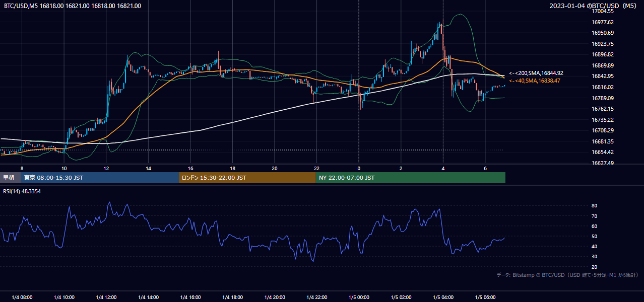Click RSI scale value 70
Screen dimensions: 644x302
(x=594, y=216)
